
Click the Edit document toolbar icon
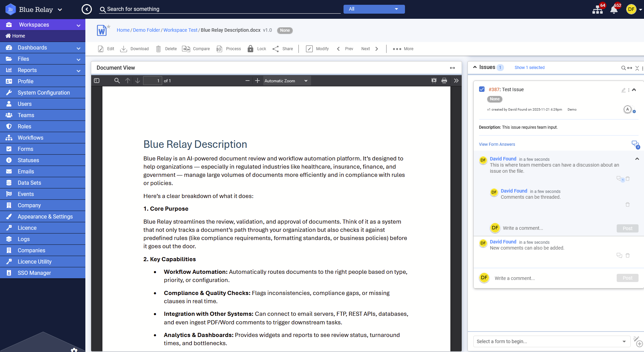click(x=101, y=49)
